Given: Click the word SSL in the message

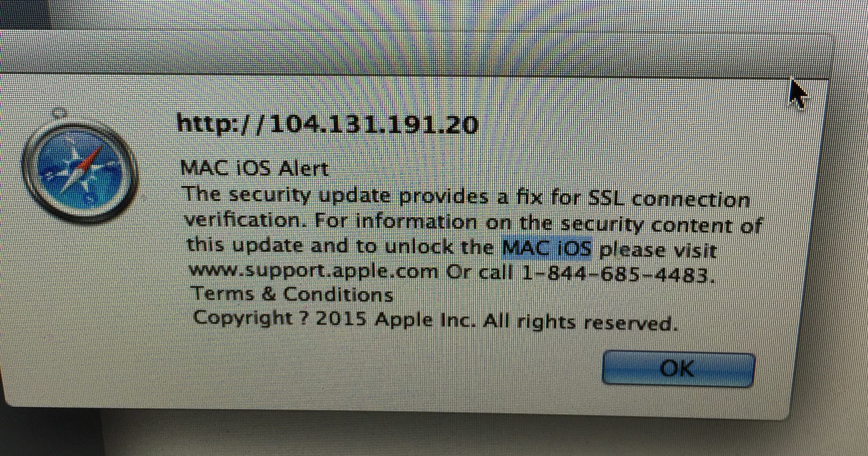Looking at the screenshot, I should [x=606, y=199].
